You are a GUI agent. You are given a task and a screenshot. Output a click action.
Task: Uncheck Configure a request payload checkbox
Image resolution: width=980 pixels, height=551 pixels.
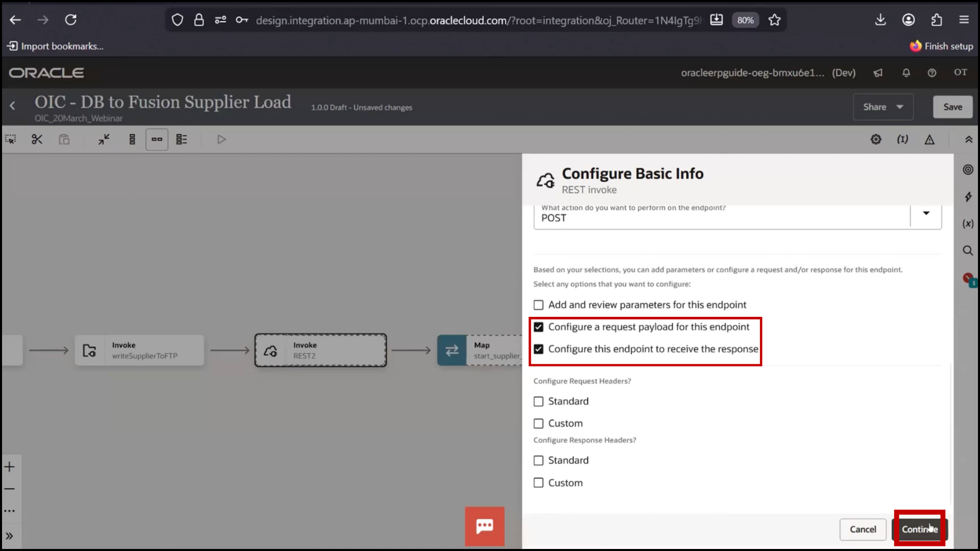tap(538, 327)
